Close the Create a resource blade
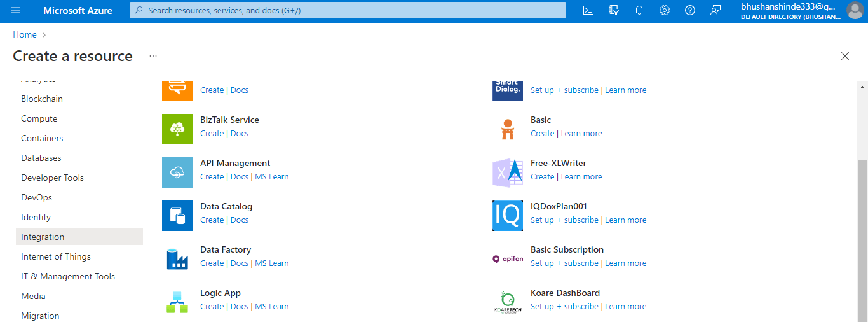868x322 pixels. click(x=845, y=56)
